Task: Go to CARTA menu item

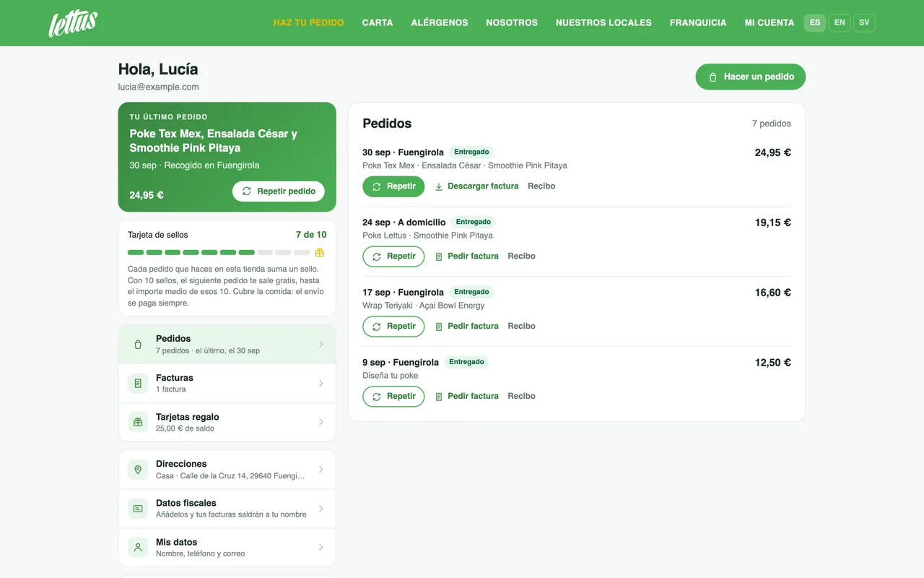Action: (x=378, y=23)
